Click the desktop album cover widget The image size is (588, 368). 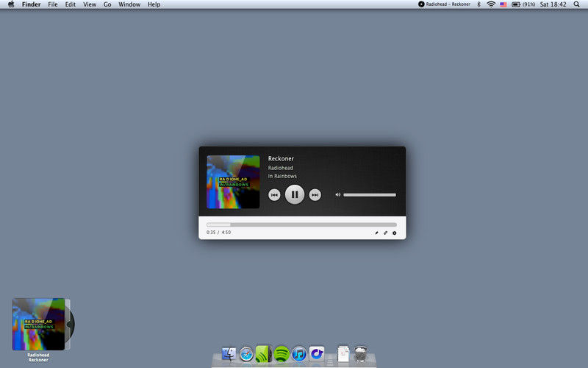[x=43, y=324]
